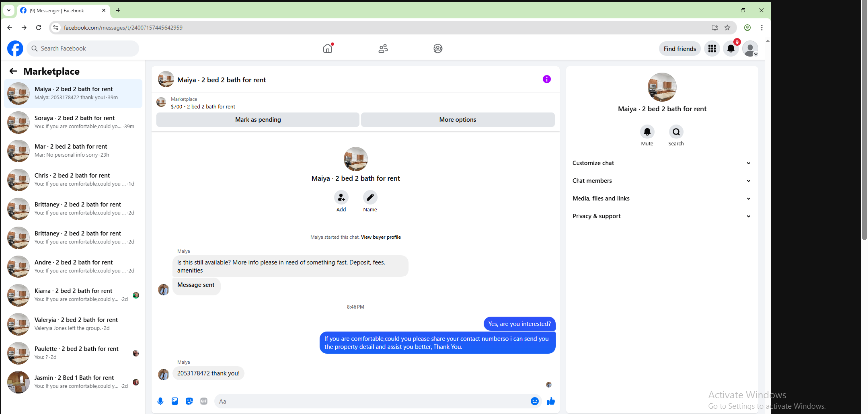Expand Chat members section
This screenshot has width=868, height=414.
[x=662, y=181]
